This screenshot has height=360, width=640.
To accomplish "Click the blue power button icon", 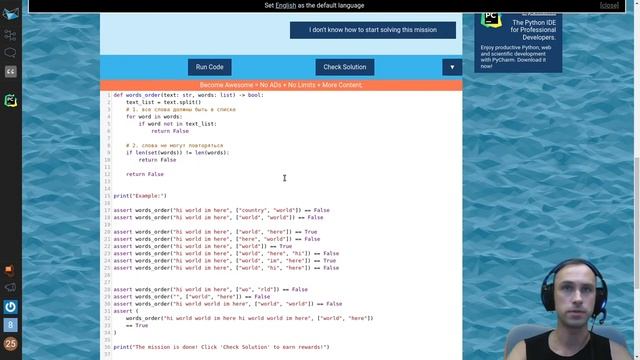I will (x=11, y=307).
